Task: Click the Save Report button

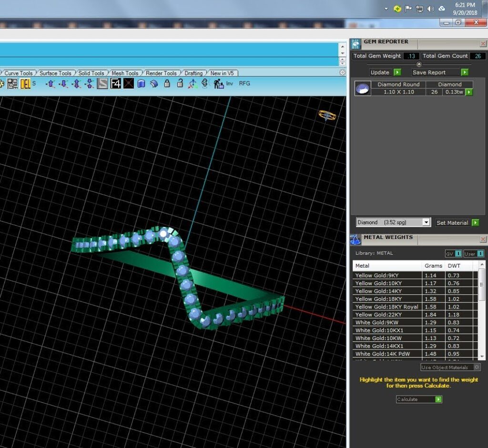Action: [440, 72]
